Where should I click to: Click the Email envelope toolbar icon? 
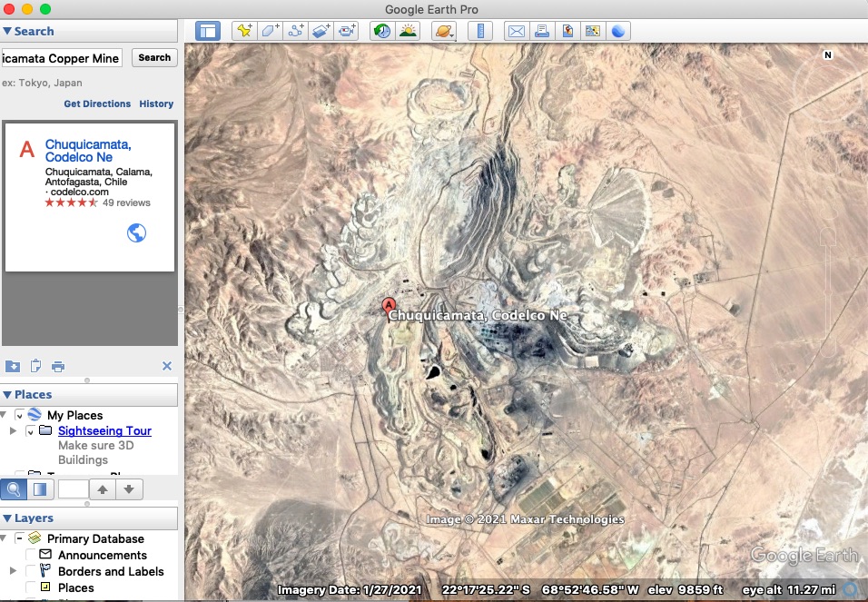coord(516,31)
